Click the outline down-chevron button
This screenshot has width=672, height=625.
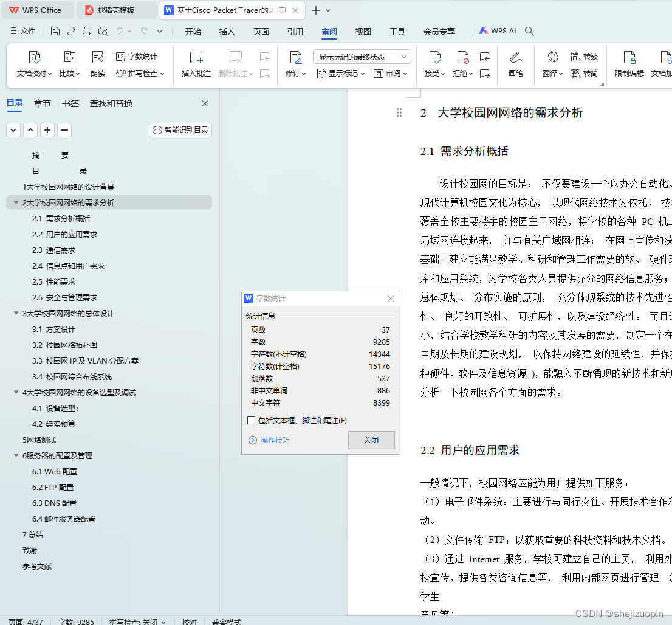click(x=13, y=130)
